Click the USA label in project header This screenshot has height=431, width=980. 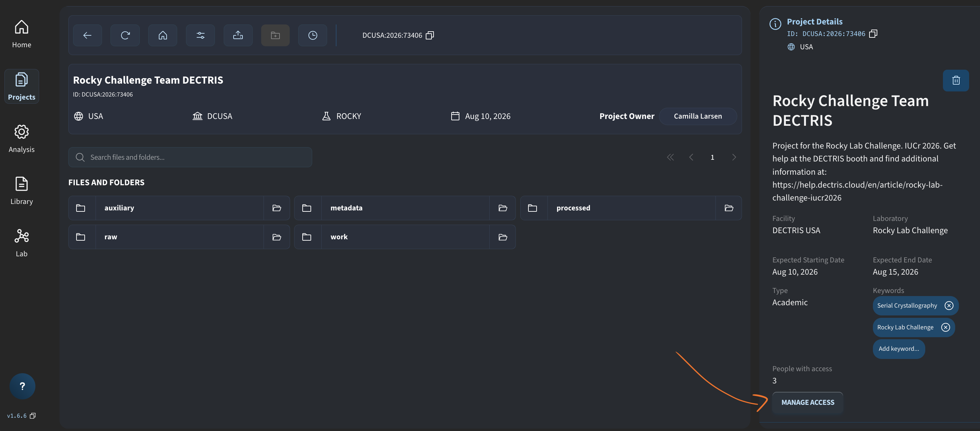pos(96,116)
